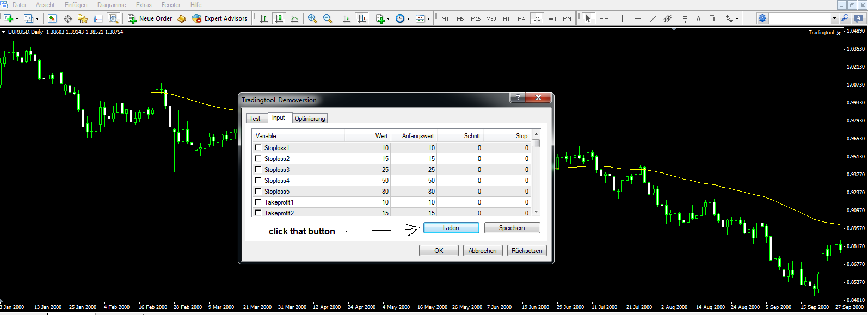This screenshot has height=315, width=868.
Task: Expand the templates dropdown arrow
Action: point(428,18)
